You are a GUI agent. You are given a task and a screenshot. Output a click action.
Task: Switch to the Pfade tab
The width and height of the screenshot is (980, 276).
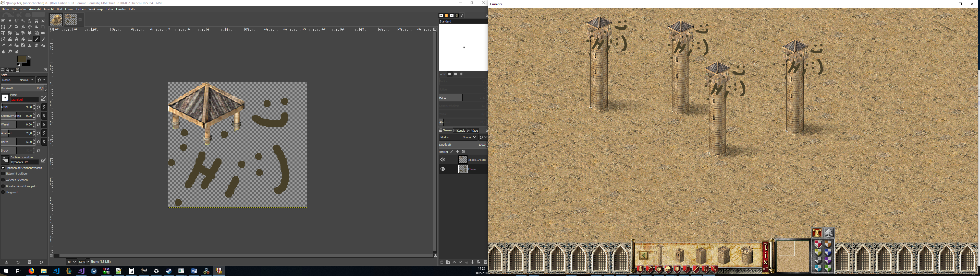click(472, 130)
